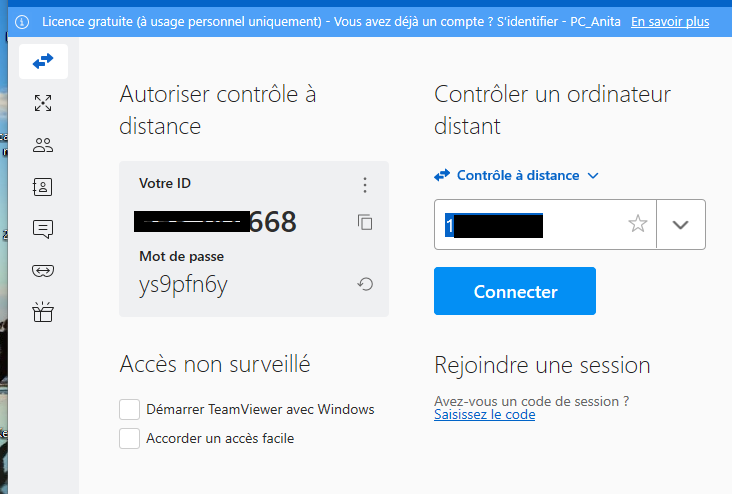Follow the Saisissez le code link

point(484,414)
